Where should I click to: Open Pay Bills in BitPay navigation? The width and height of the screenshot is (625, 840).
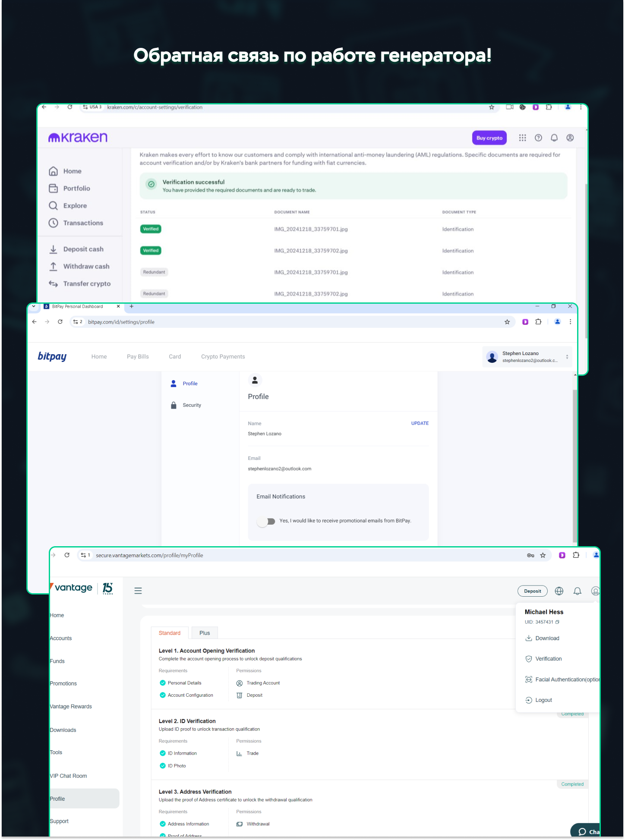coord(138,357)
